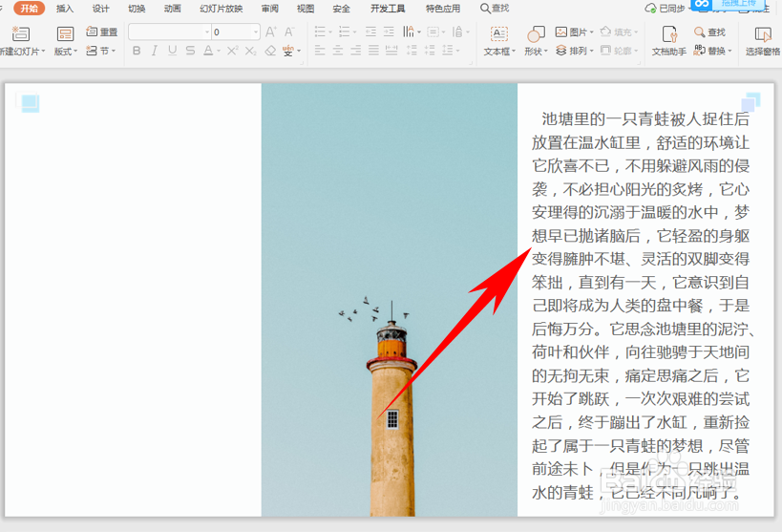This screenshot has height=532, width=782.
Task: Click the Reset (重置) button
Action: tap(102, 32)
